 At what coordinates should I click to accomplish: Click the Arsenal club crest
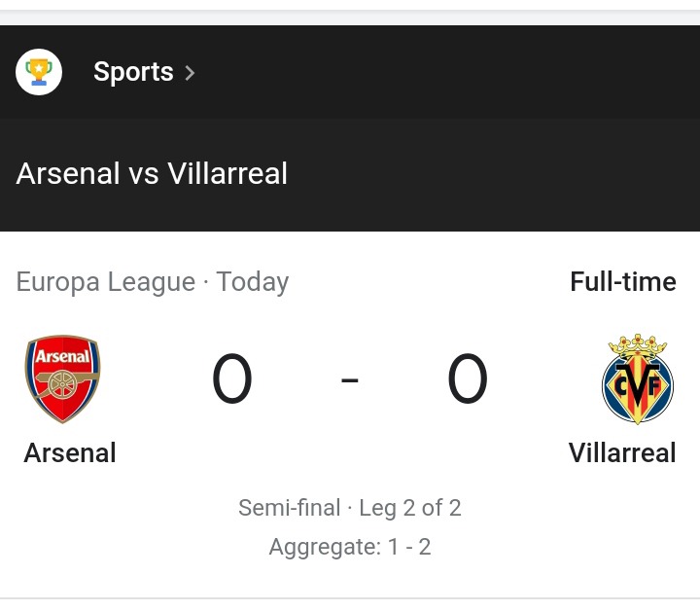click(62, 378)
